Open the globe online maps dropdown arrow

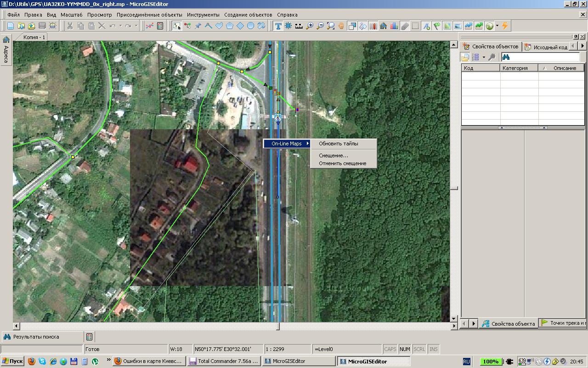point(497,26)
